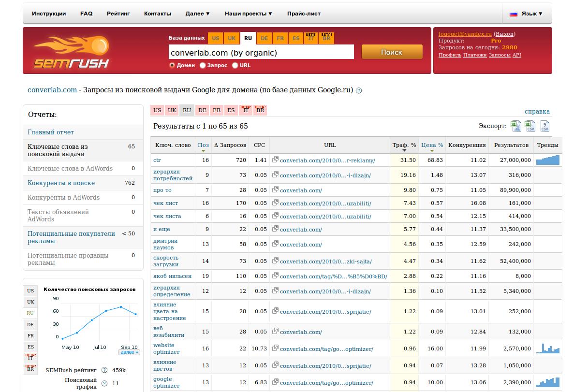Select UK database tab in search header
Image resolution: width=588 pixels, height=392 pixels.
click(232, 38)
